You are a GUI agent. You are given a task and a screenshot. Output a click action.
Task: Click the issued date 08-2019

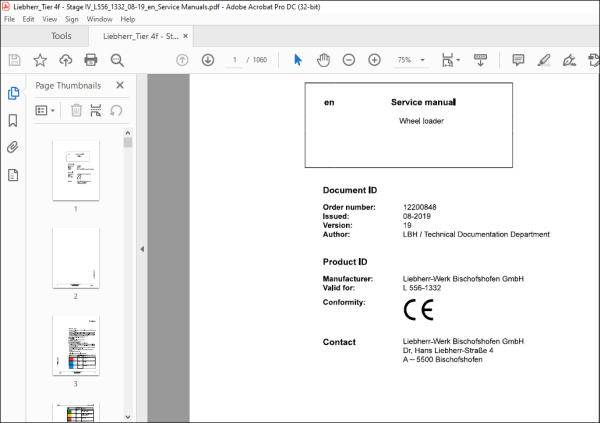416,216
